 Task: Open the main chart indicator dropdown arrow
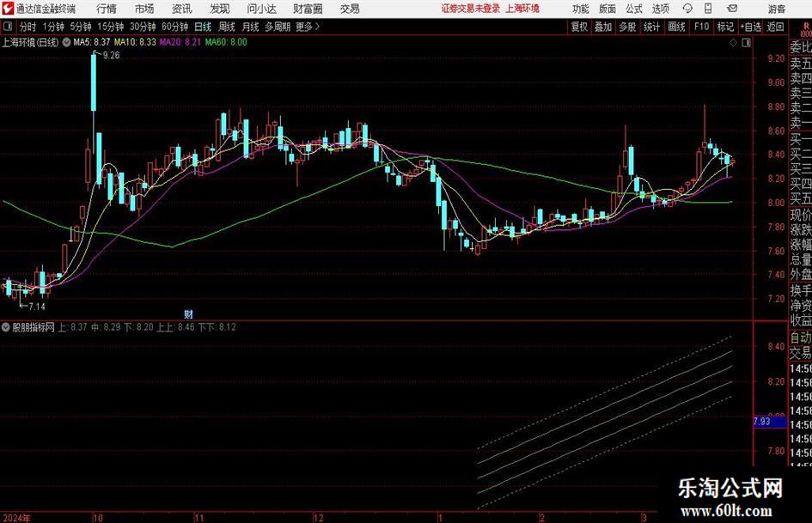click(67, 42)
